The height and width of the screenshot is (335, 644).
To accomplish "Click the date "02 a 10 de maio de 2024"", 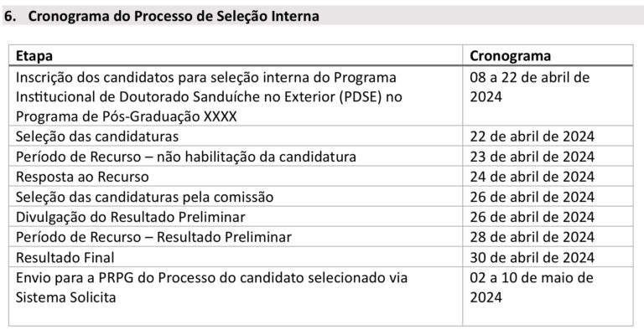I will point(531,286).
